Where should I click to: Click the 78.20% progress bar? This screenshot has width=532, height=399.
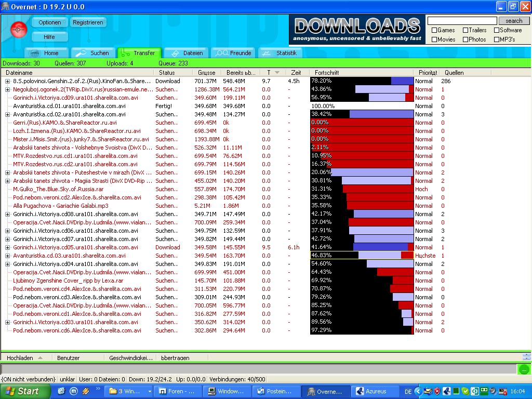pyautogui.click(x=362, y=81)
